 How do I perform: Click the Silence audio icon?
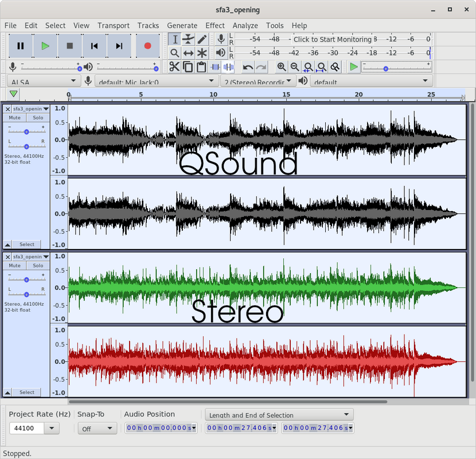point(228,67)
